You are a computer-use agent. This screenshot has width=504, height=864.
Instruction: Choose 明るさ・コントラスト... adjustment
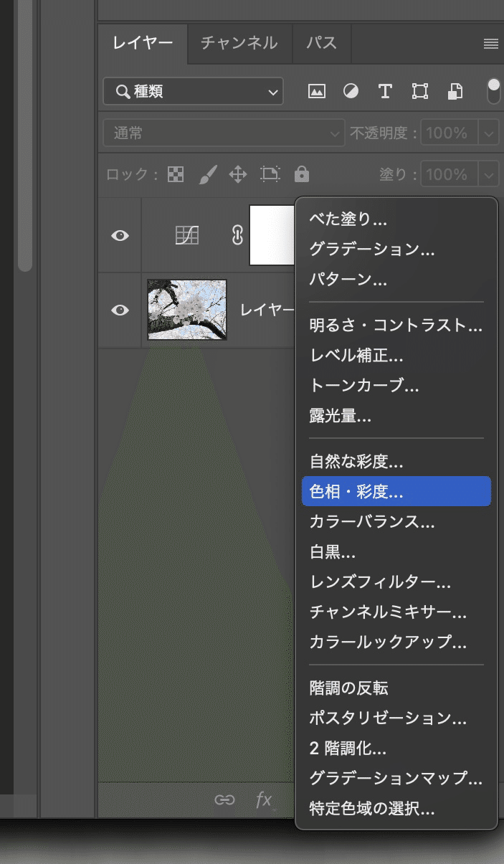tap(396, 325)
